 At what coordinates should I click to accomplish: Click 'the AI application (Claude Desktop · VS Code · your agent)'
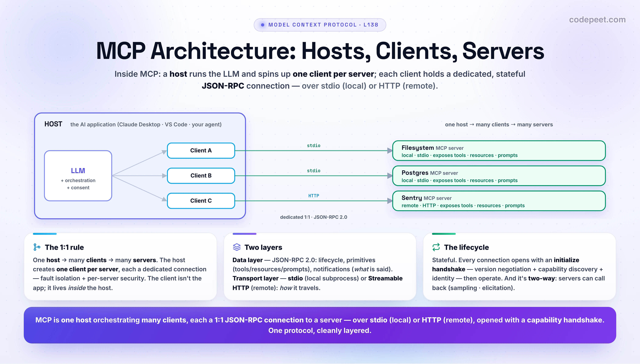[146, 125]
